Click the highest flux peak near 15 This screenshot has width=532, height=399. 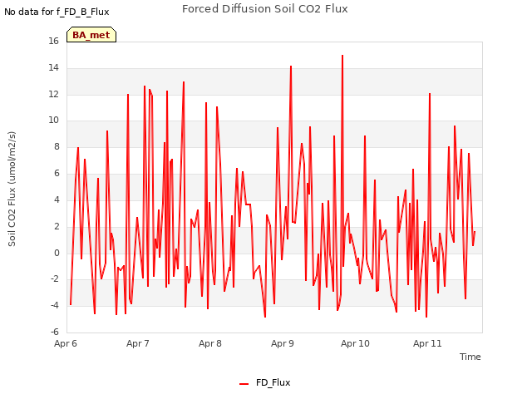(342, 56)
